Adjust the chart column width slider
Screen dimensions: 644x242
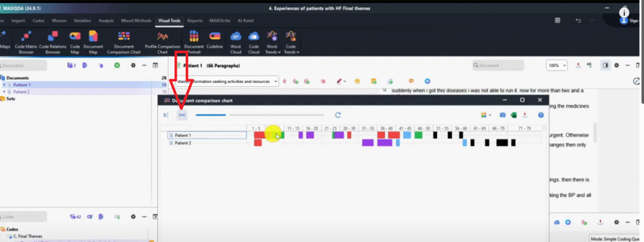point(260,115)
